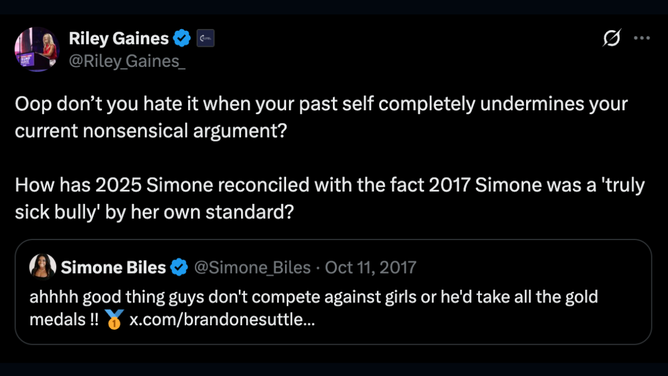Click the gold medal emoji
668x376 pixels.
click(114, 319)
